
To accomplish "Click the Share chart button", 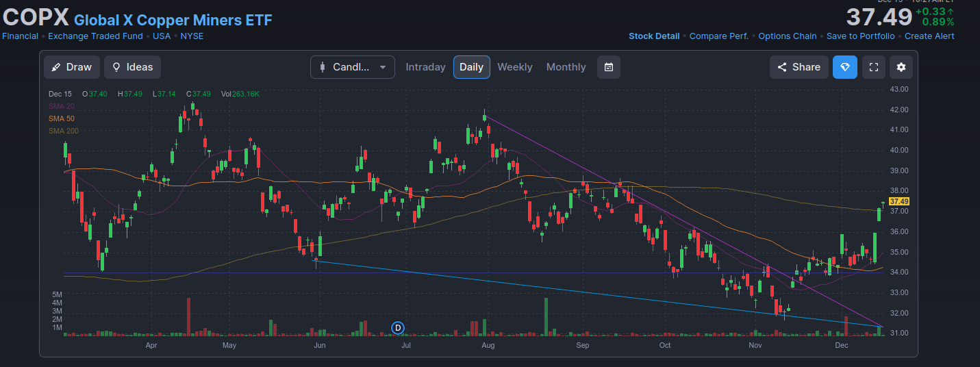I will [799, 67].
